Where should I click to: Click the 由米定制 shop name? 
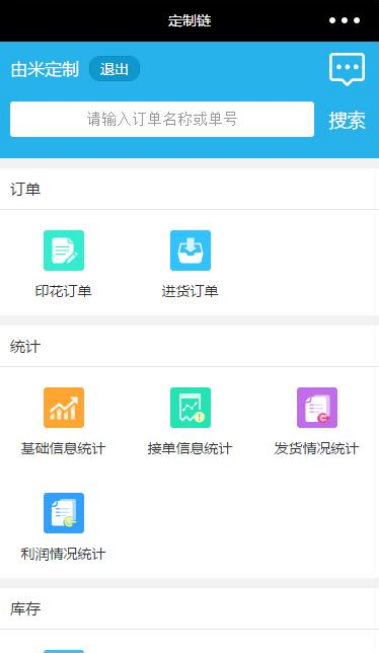coord(45,69)
